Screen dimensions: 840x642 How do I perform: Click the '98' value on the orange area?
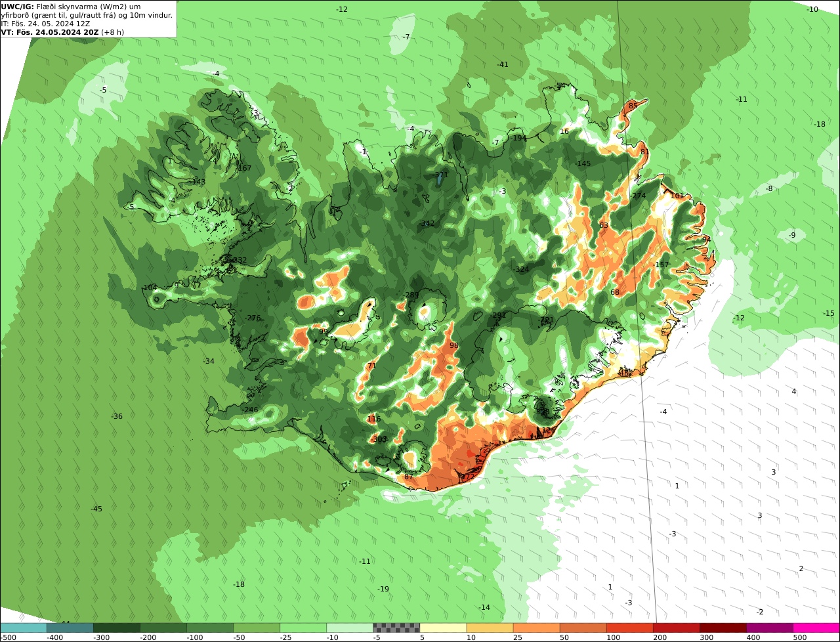tap(454, 345)
